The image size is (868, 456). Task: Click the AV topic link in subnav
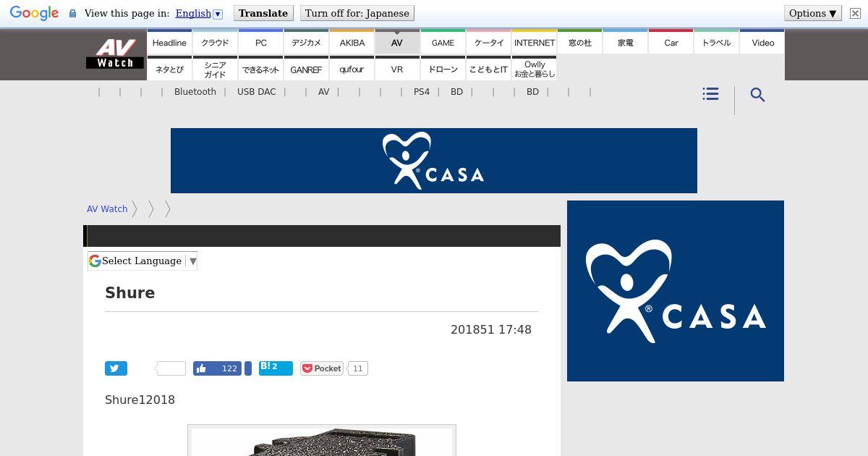323,92
